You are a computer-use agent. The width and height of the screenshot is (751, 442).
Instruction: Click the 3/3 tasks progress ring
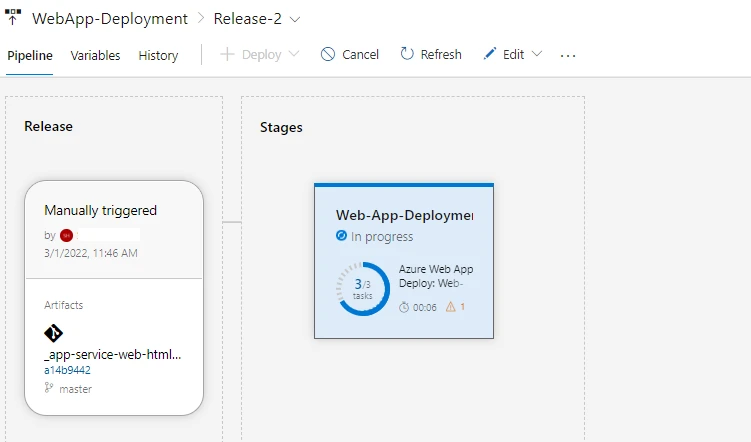[363, 289]
